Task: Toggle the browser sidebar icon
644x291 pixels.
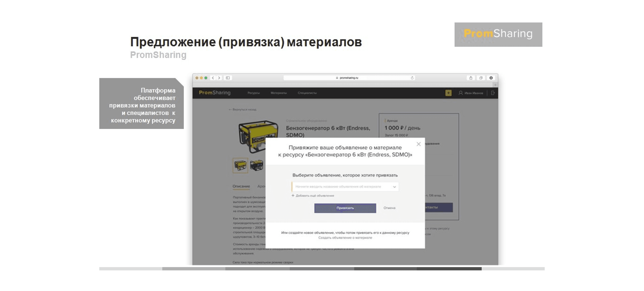Action: click(228, 78)
